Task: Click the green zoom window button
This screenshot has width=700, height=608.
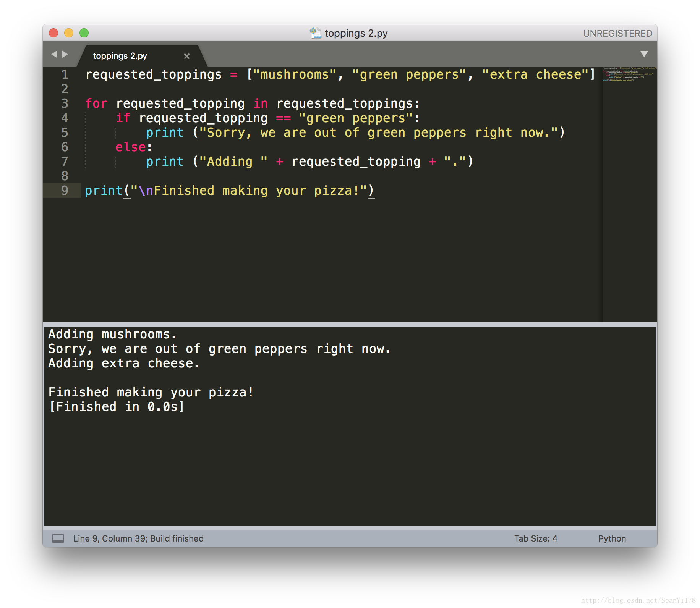Action: coord(84,33)
